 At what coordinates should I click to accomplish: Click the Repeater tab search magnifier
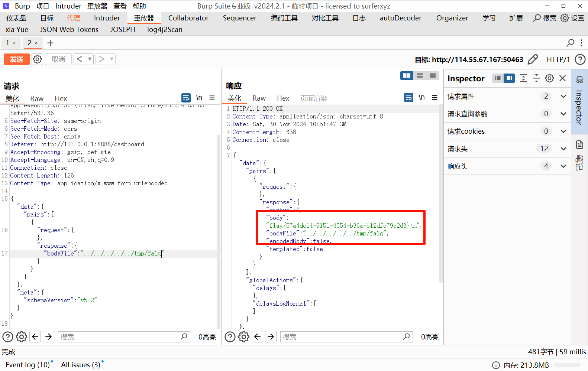(571, 43)
